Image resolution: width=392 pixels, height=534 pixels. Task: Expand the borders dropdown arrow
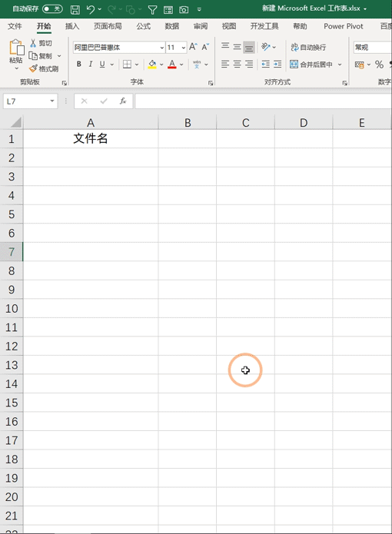pos(137,65)
